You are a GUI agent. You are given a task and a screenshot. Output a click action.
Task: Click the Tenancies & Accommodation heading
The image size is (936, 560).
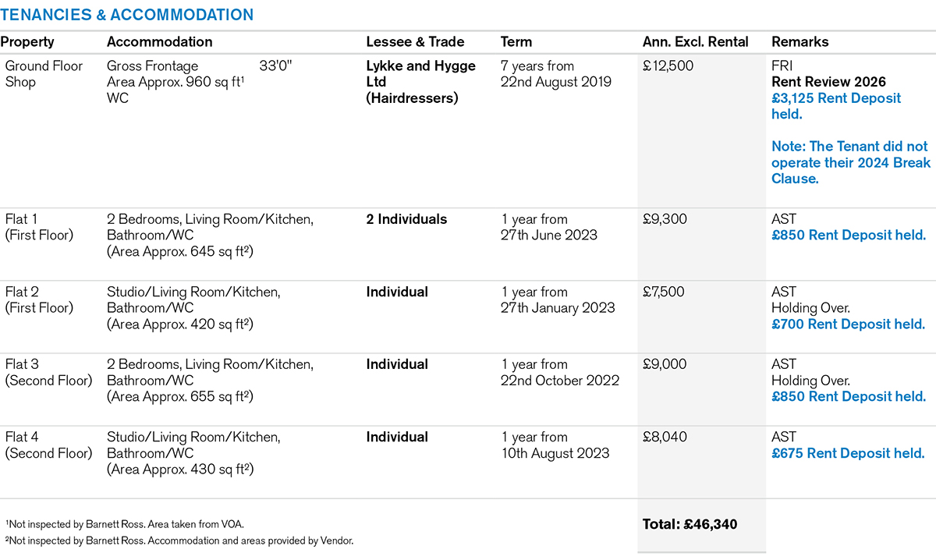127,16
